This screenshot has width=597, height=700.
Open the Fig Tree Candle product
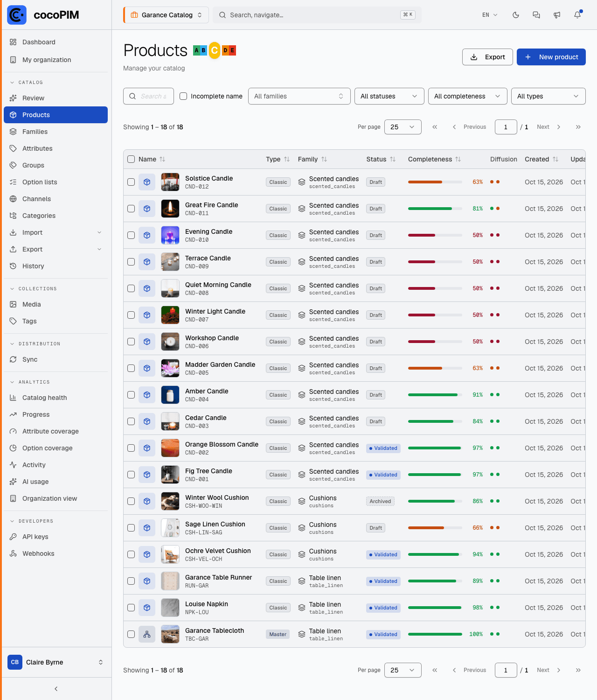coord(208,471)
